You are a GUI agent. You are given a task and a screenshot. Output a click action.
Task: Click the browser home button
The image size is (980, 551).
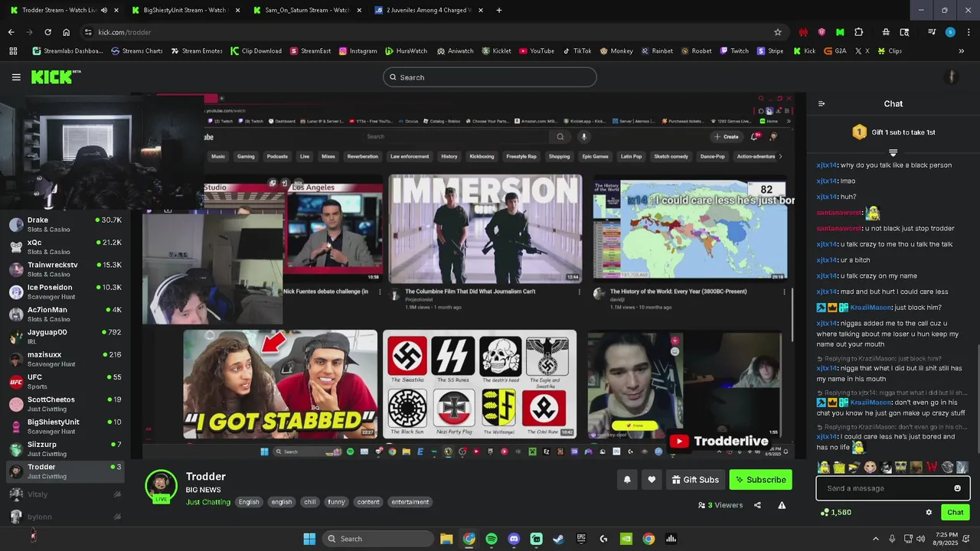click(x=66, y=32)
